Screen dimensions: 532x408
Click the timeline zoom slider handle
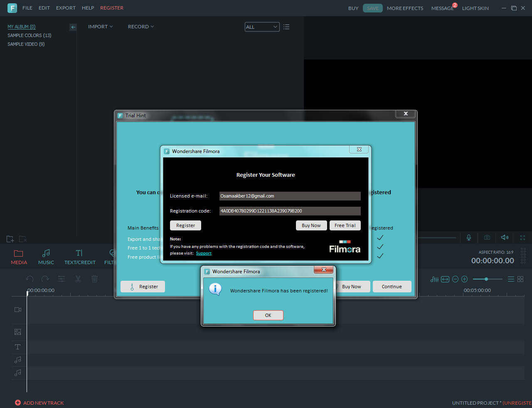[x=486, y=279]
